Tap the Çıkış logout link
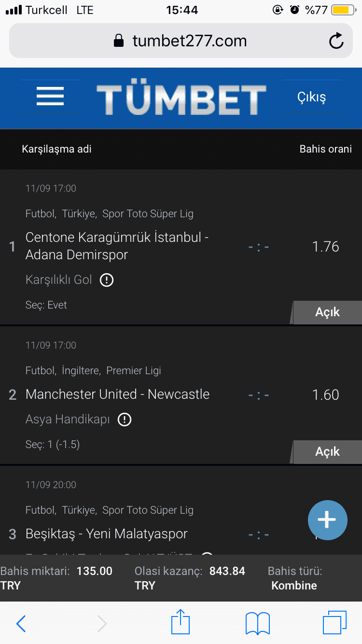 point(311,97)
